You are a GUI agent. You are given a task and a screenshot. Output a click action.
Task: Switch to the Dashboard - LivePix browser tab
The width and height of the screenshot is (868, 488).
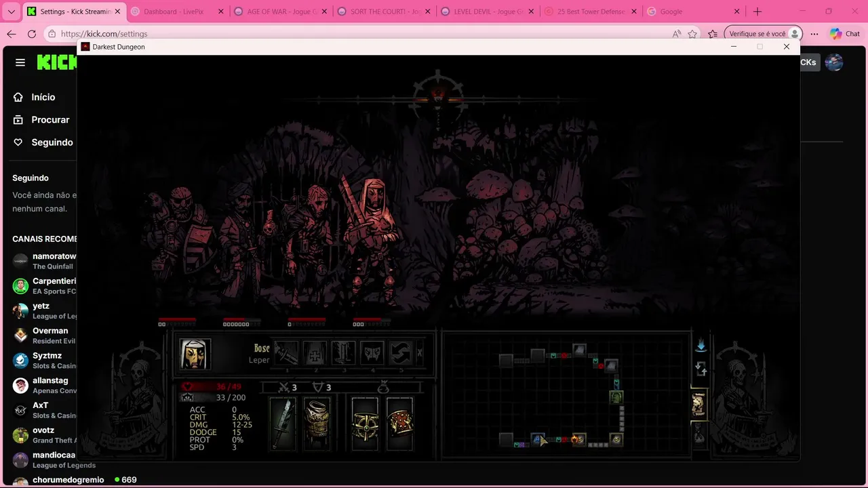coord(176,12)
